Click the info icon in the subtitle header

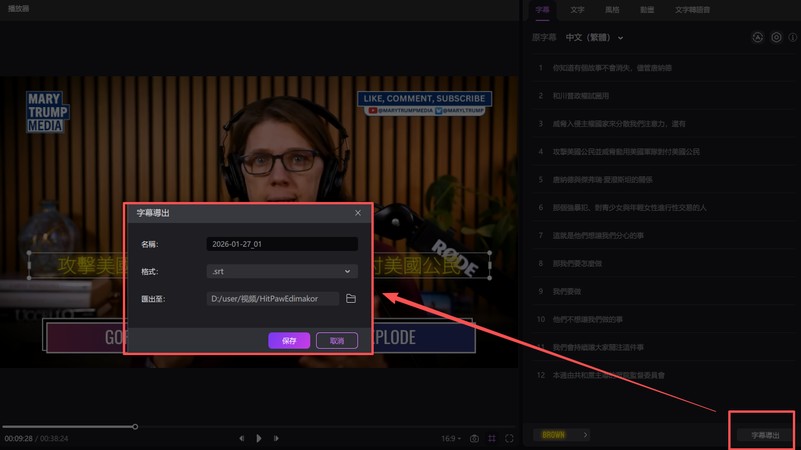792,37
